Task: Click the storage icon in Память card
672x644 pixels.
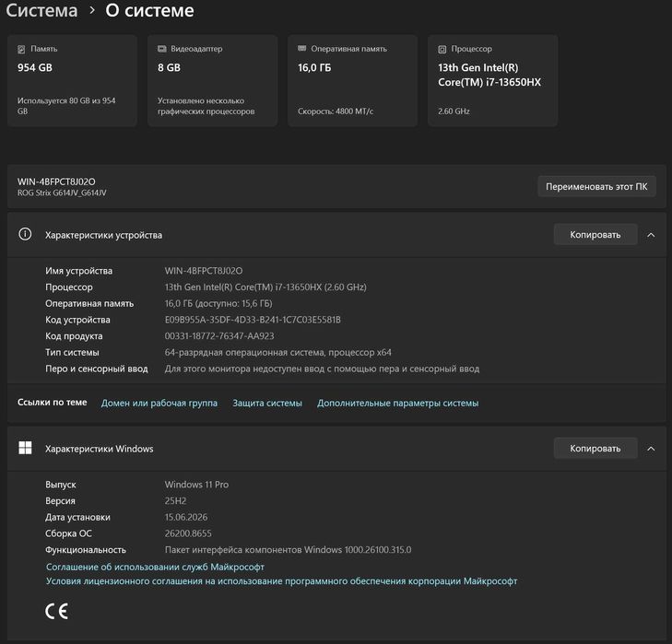Action: (x=21, y=49)
